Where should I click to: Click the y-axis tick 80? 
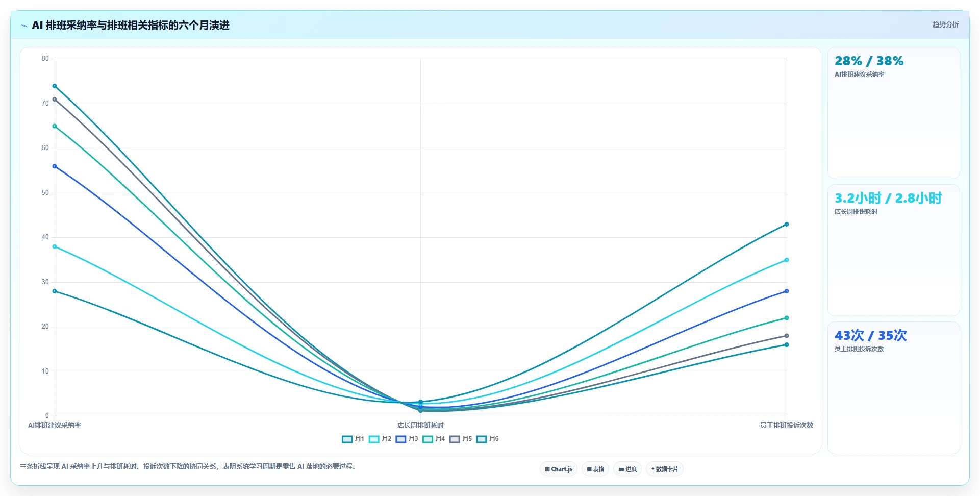click(x=45, y=59)
